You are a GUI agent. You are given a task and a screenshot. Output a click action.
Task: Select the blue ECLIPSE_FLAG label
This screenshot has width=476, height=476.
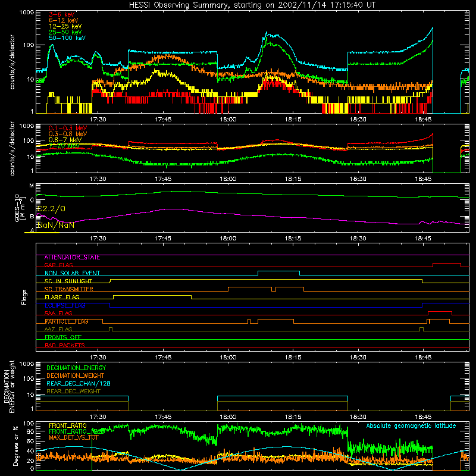coord(65,305)
